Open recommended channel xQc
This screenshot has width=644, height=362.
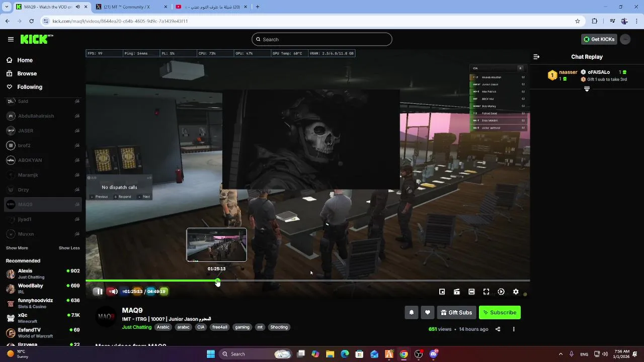43,318
